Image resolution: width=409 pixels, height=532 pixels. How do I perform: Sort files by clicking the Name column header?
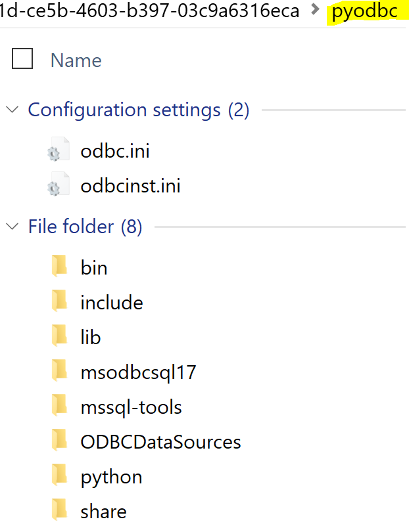click(76, 60)
